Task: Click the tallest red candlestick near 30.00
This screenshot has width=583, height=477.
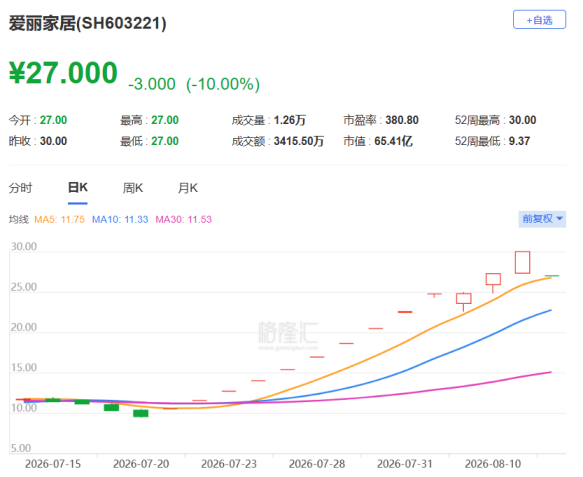Action: pos(522,262)
